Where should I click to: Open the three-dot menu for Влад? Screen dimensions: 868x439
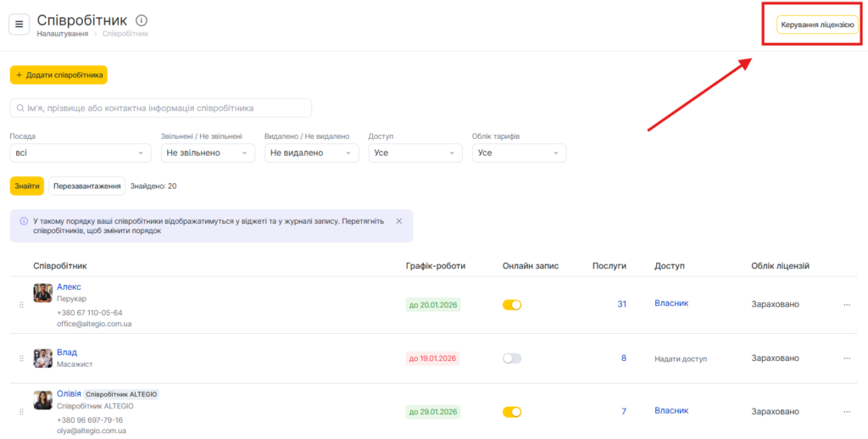[846, 358]
